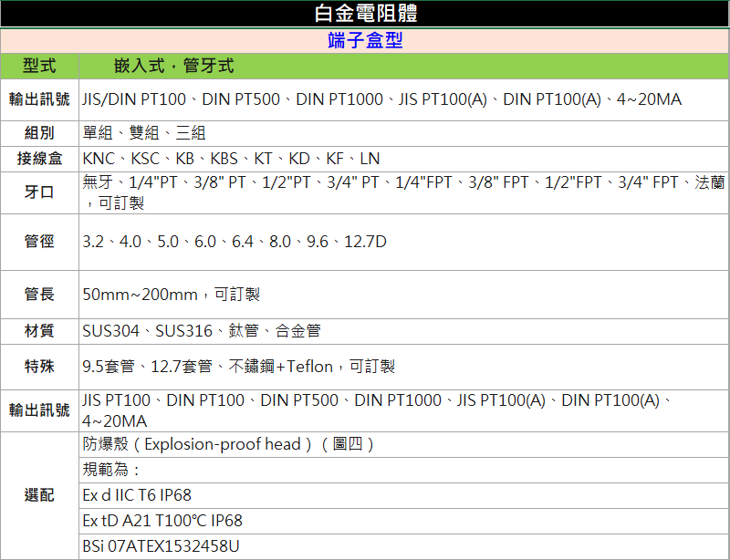Click the 白金電阻體 title bar
This screenshot has width=730, height=560.
coord(365,14)
